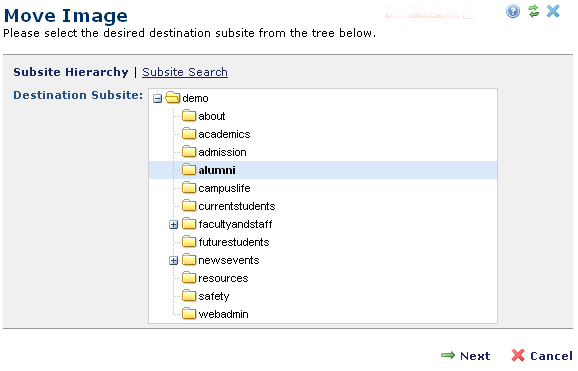Choose the admission subsite
Viewport: 578px width, 371px height.
[x=222, y=152]
